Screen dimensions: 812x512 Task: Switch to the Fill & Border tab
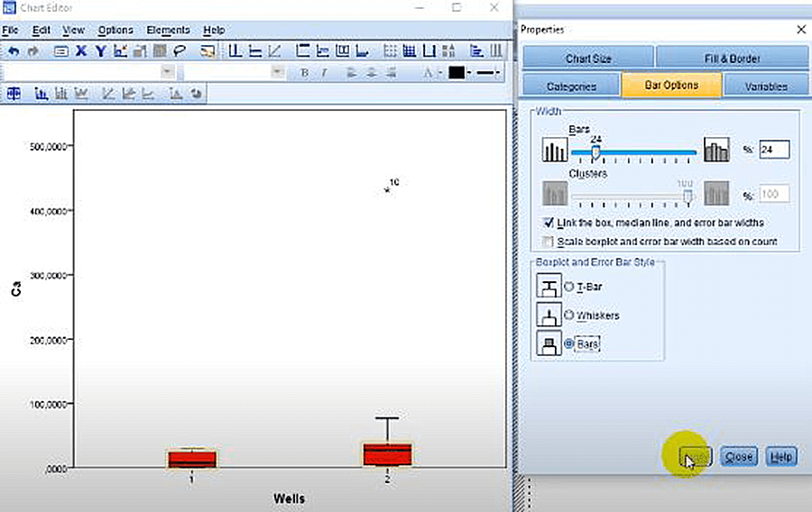(732, 59)
